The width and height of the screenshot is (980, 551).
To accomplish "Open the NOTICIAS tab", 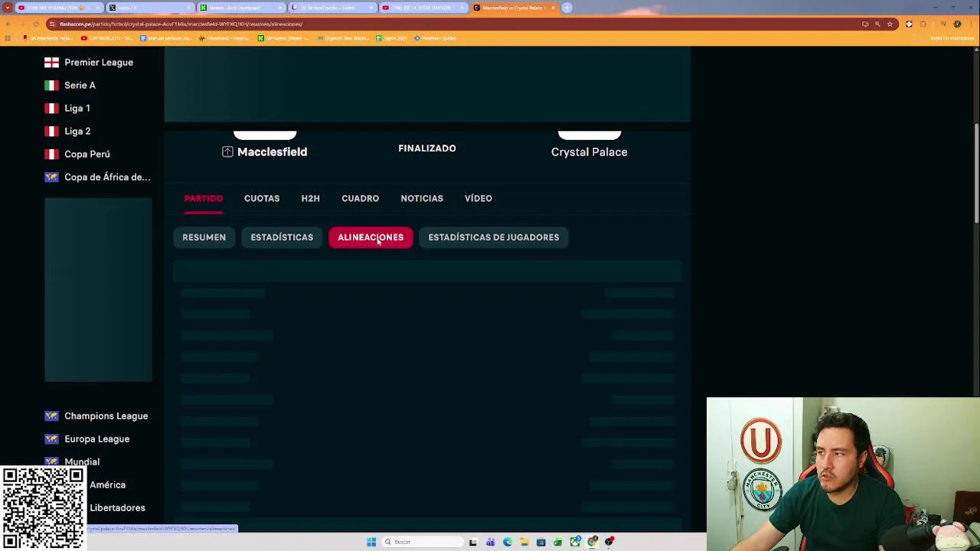I will (x=422, y=199).
